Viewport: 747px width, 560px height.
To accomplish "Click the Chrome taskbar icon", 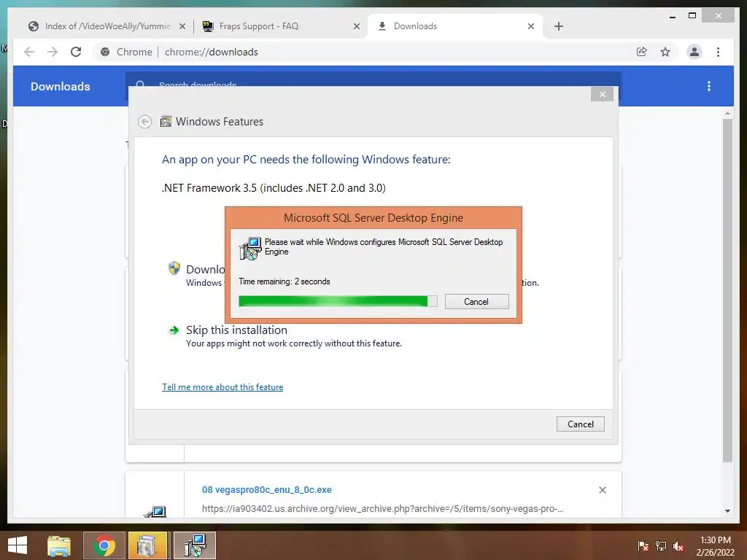I will click(x=104, y=545).
